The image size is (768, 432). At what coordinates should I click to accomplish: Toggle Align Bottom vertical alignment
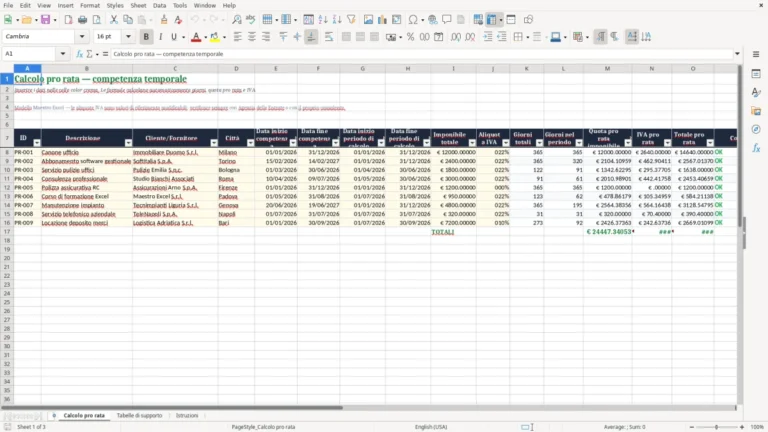click(x=311, y=37)
